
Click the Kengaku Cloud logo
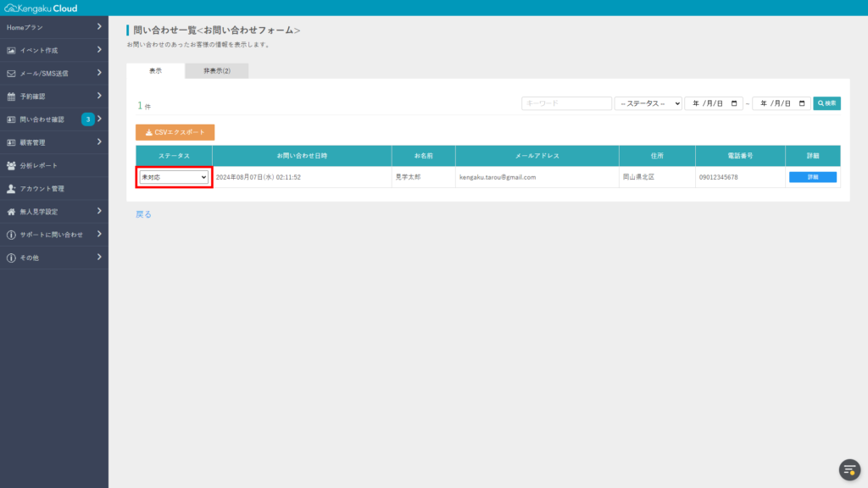click(x=41, y=8)
